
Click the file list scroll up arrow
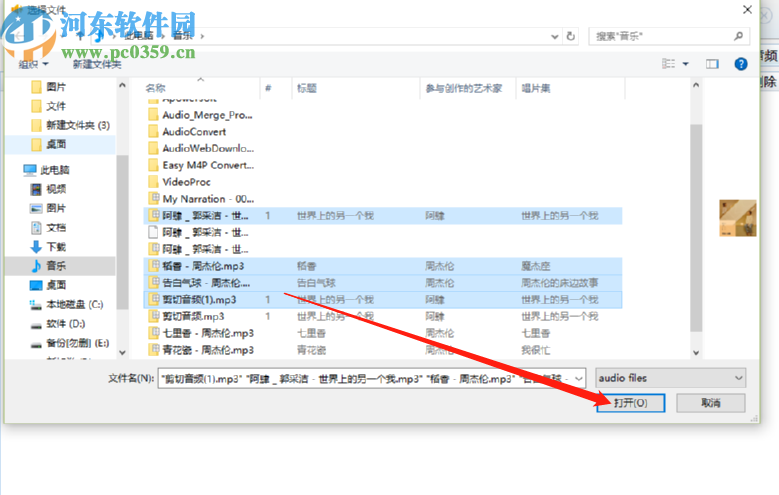[x=696, y=85]
